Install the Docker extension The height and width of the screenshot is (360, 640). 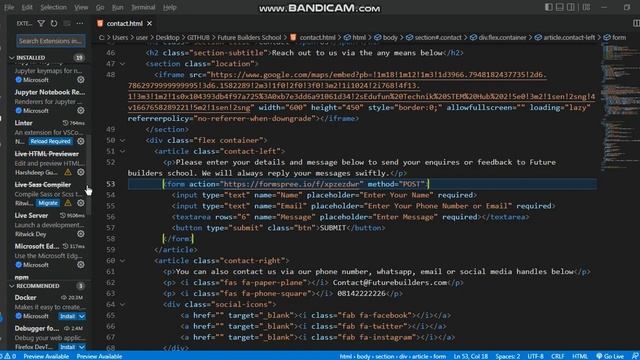point(67,316)
